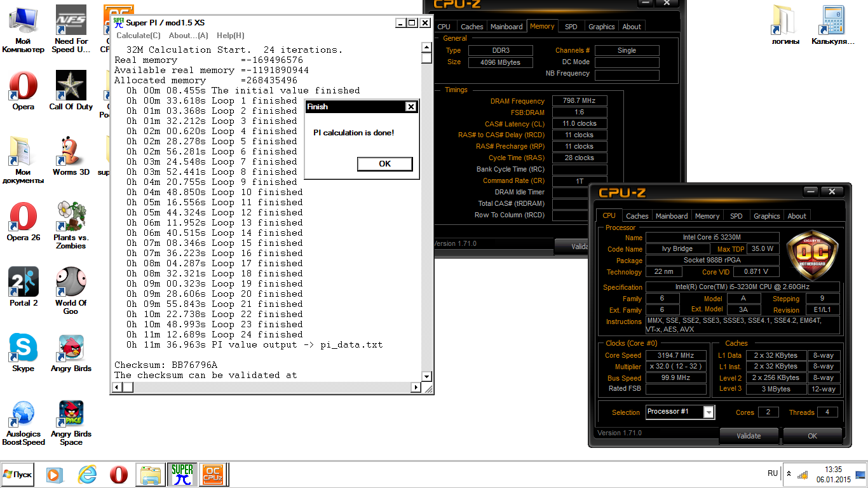Click the Super PI title bar icon
Image resolution: width=868 pixels, height=488 pixels.
click(118, 23)
